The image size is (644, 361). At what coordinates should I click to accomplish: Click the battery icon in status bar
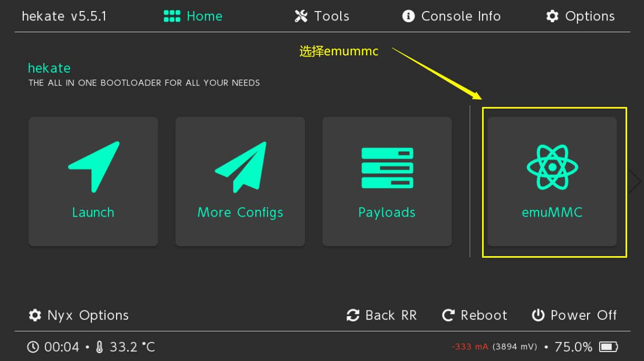(x=609, y=347)
